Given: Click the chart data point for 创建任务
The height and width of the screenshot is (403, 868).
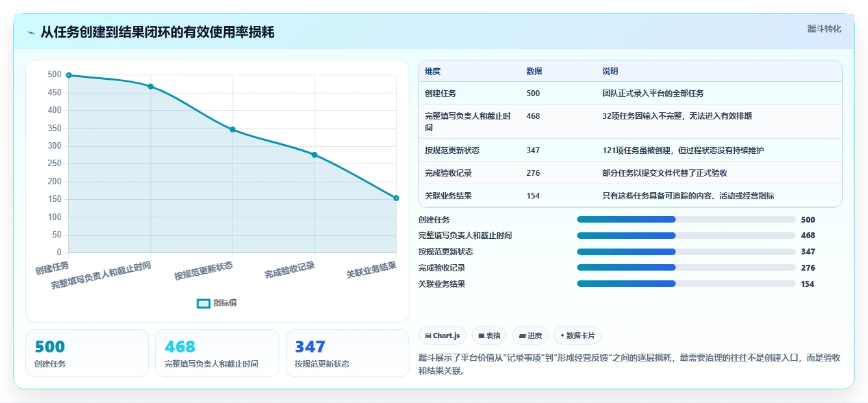Looking at the screenshot, I should pyautogui.click(x=68, y=75).
